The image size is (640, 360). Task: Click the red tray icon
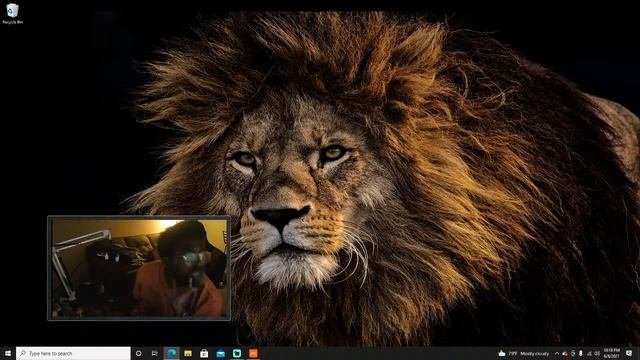coord(565,354)
